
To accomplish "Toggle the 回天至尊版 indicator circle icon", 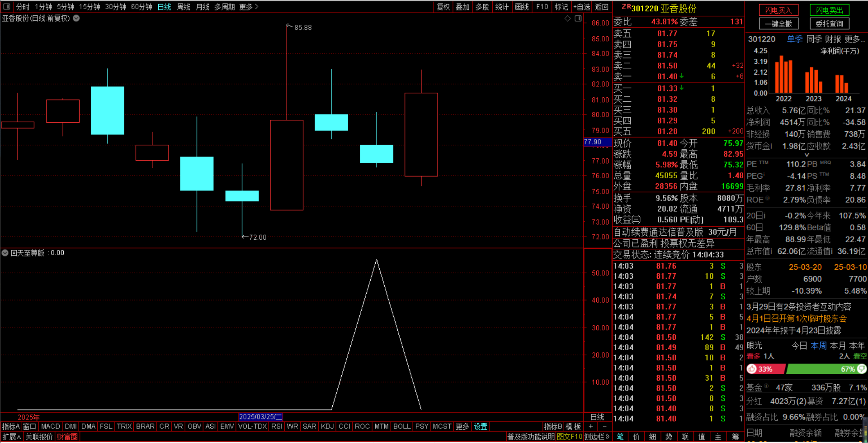I will tap(5, 253).
